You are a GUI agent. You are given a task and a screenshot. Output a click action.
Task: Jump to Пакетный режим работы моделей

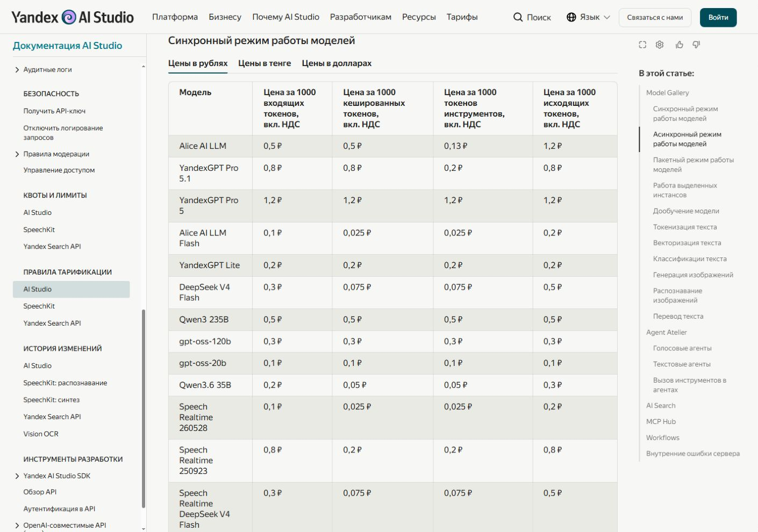[693, 165]
